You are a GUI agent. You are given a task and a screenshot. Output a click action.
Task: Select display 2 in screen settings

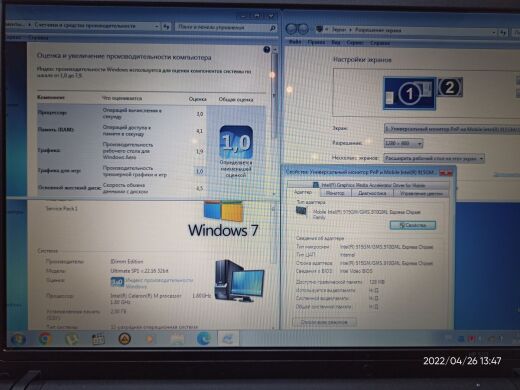[450, 87]
